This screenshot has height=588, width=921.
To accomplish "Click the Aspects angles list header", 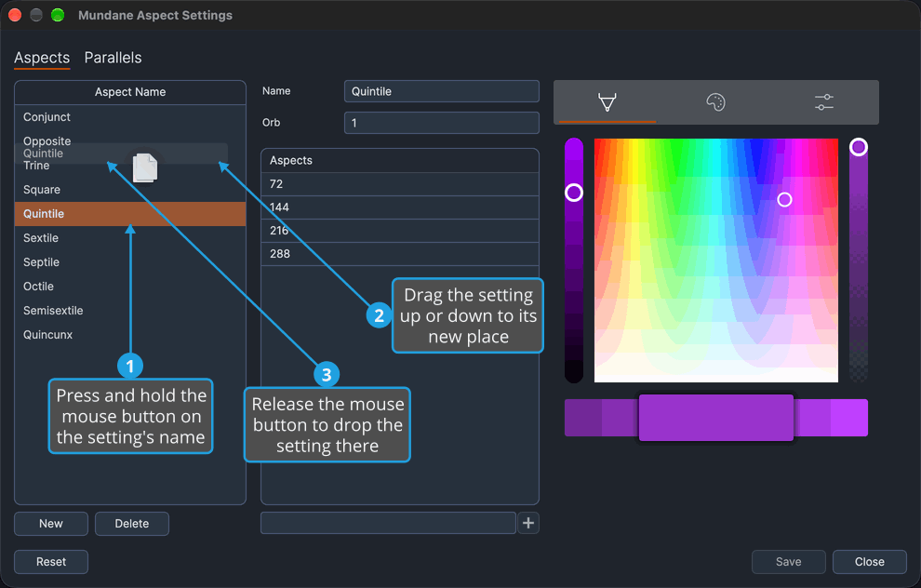I will coord(400,160).
